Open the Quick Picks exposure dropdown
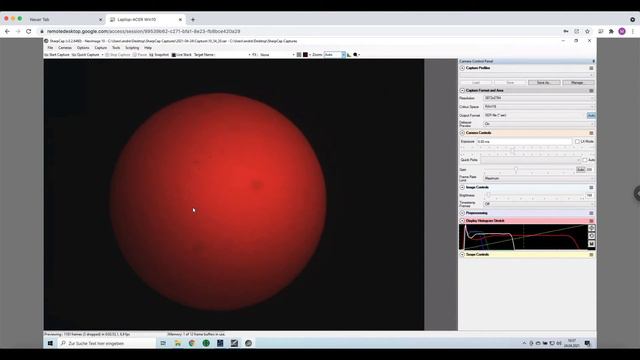The image size is (640, 360). 530,160
